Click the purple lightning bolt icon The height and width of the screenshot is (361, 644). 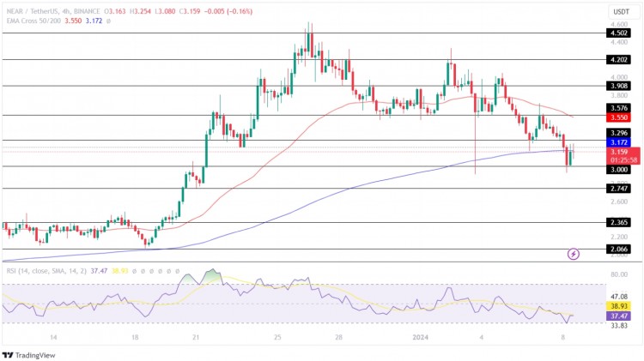pos(574,254)
